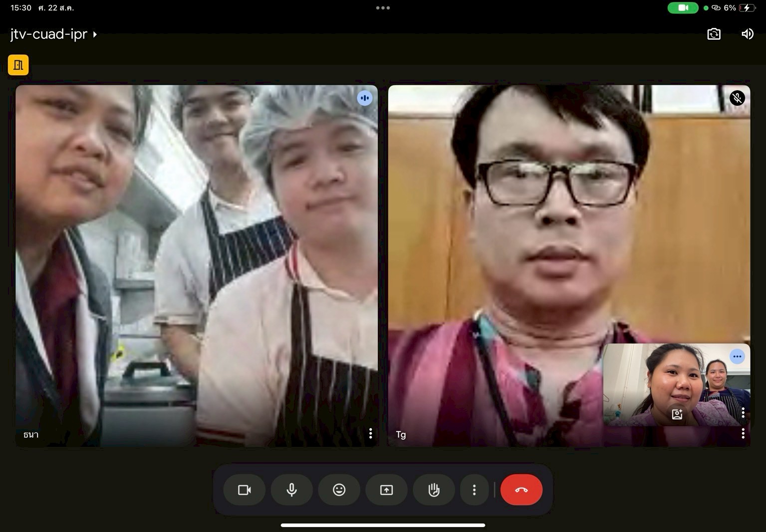Tap the 15:30 clock in status bar

(21, 8)
